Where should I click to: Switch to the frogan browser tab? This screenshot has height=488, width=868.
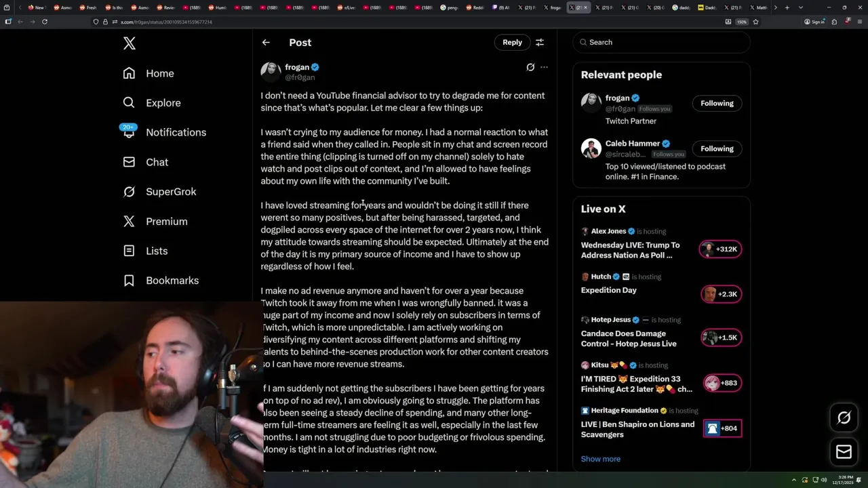click(x=553, y=7)
